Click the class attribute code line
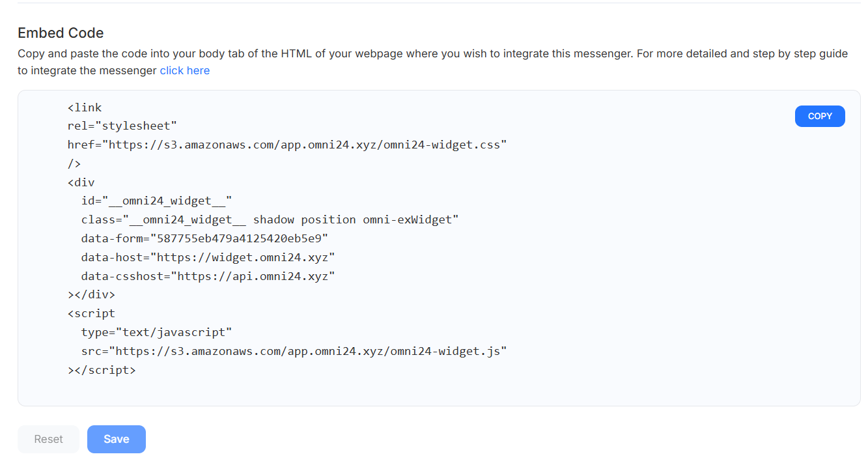868x465 pixels. click(x=270, y=219)
